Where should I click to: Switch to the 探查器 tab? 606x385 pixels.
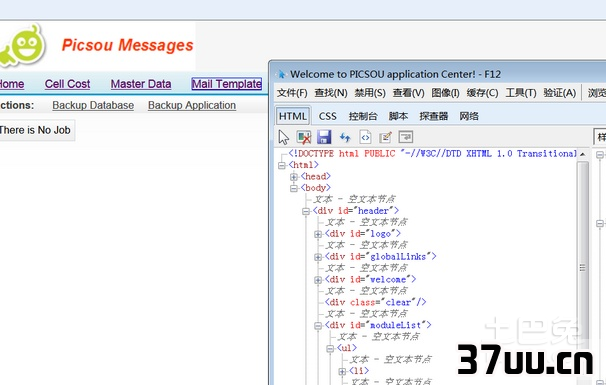(434, 116)
